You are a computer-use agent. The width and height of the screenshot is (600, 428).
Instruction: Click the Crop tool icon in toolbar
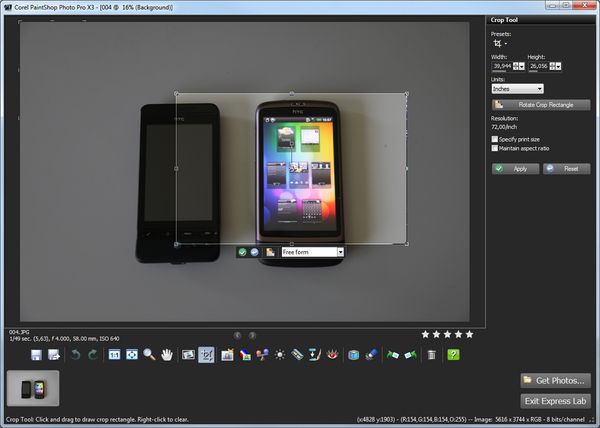[x=206, y=355]
